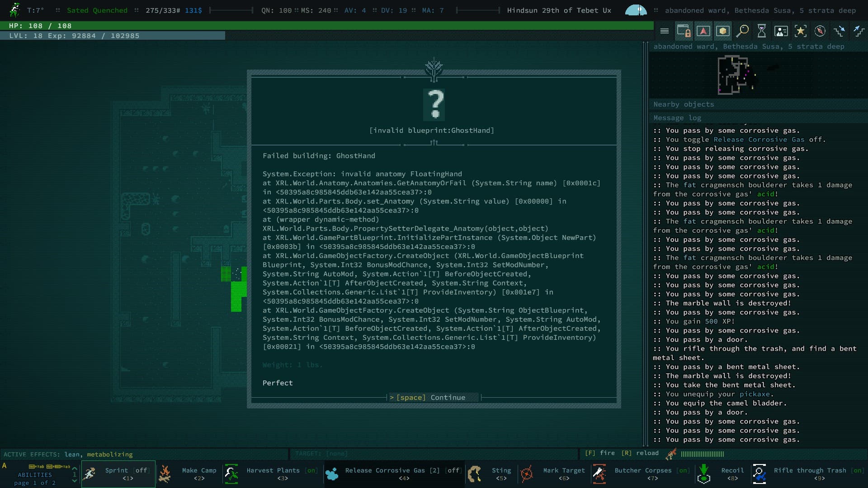The height and width of the screenshot is (488, 868).
Task: Activate the Sprint ability slot
Action: [x=118, y=474]
